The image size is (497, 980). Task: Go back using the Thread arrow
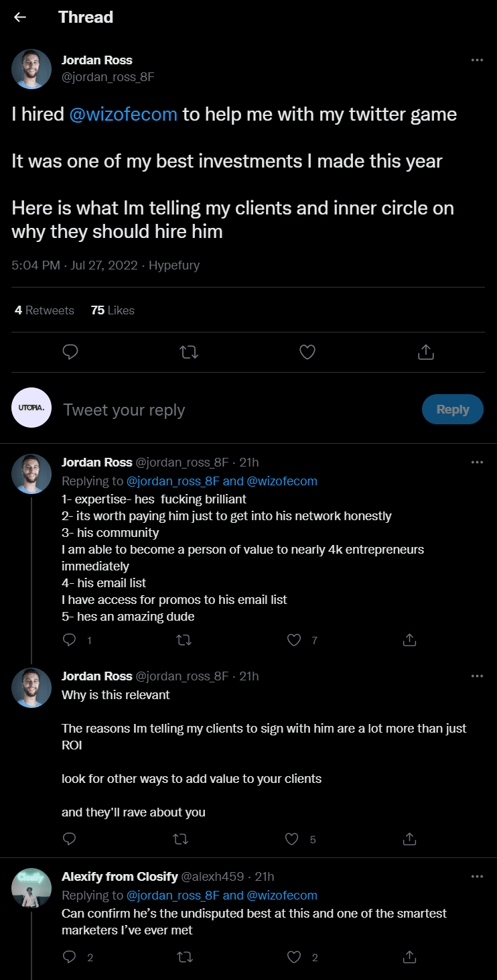(20, 17)
